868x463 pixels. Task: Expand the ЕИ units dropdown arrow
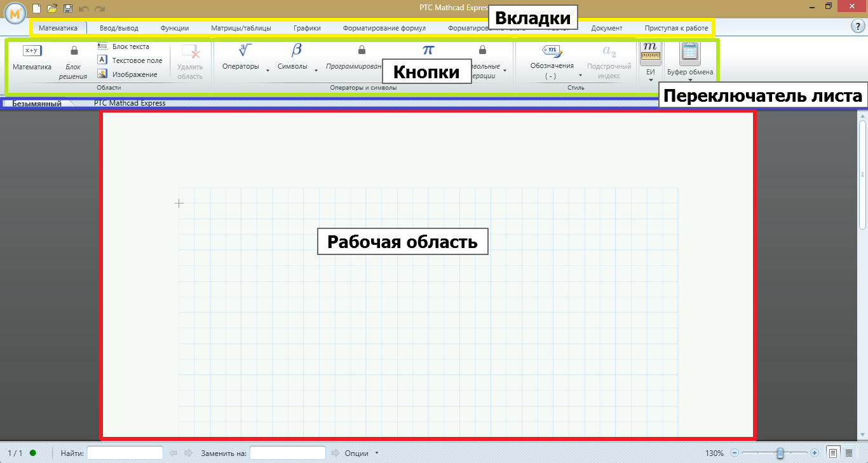tap(651, 80)
